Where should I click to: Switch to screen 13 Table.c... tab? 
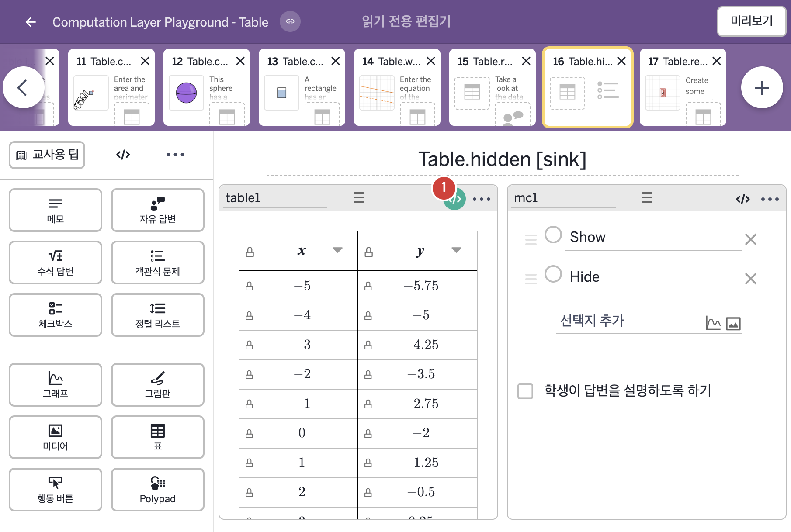(x=302, y=87)
